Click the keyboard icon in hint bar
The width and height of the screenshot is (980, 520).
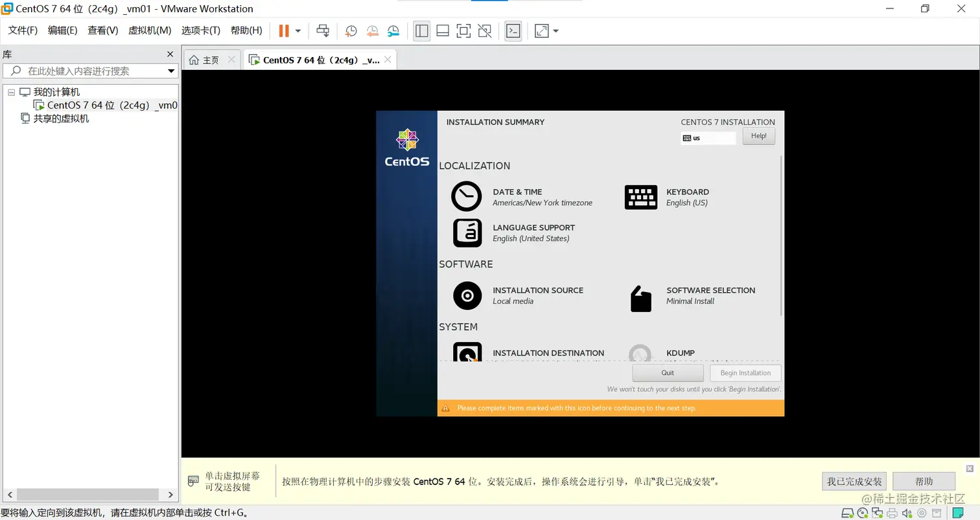[193, 481]
